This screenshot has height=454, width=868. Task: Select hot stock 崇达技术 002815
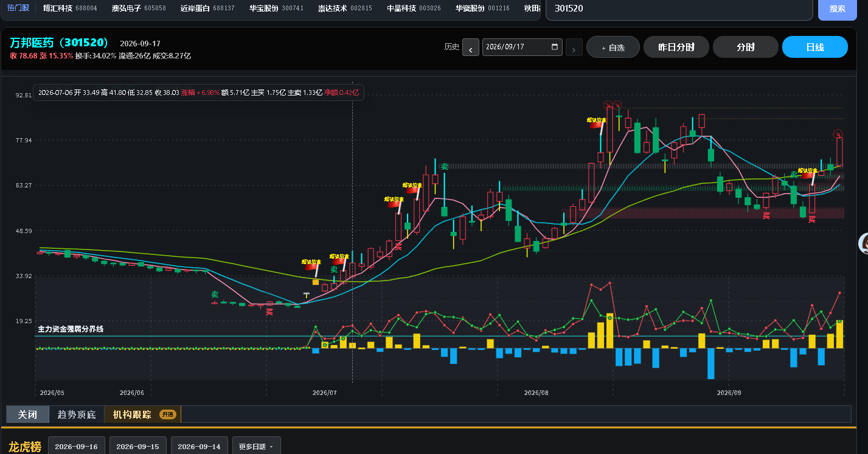(x=345, y=9)
